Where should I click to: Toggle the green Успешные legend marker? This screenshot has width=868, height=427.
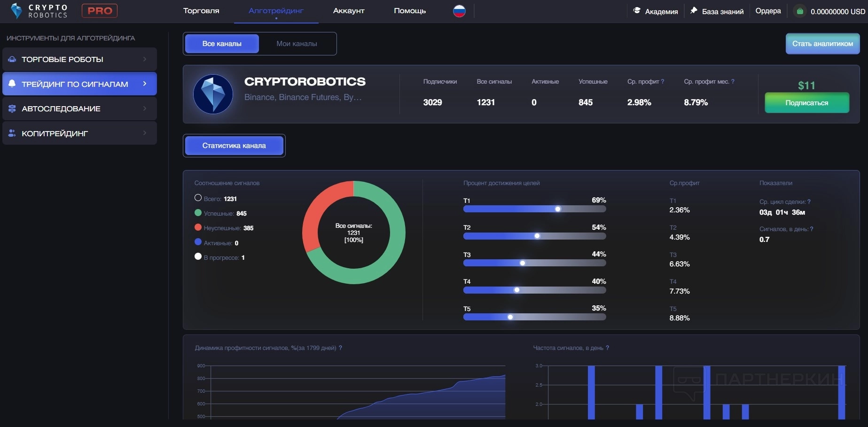[x=198, y=213]
